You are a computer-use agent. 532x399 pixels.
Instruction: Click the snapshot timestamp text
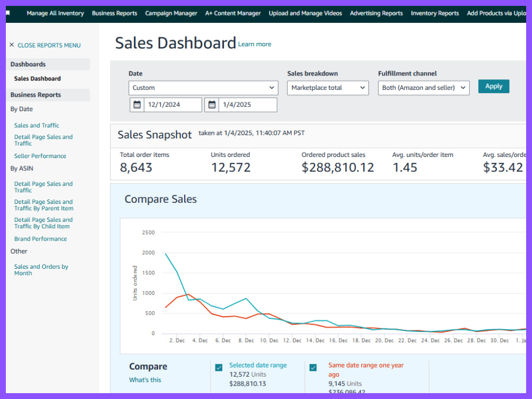252,133
